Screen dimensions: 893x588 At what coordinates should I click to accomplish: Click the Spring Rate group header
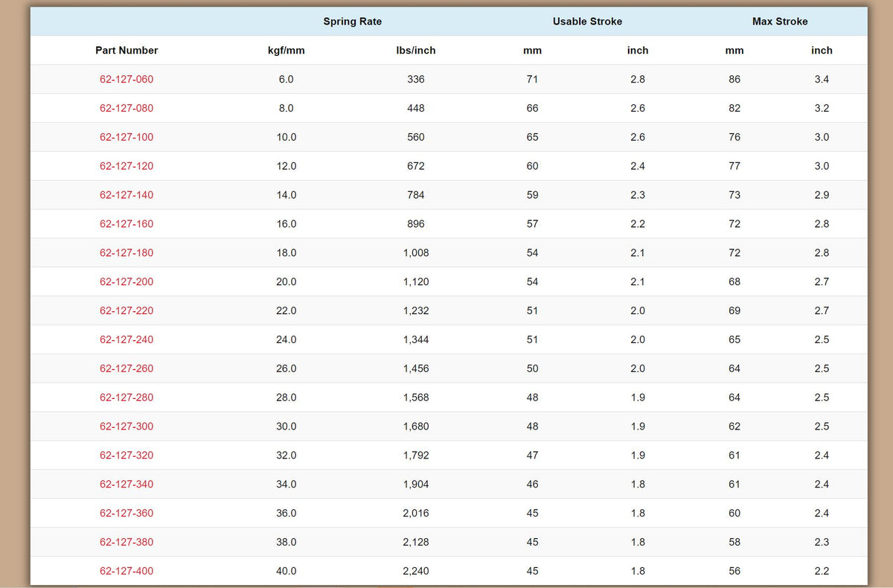[x=352, y=22]
